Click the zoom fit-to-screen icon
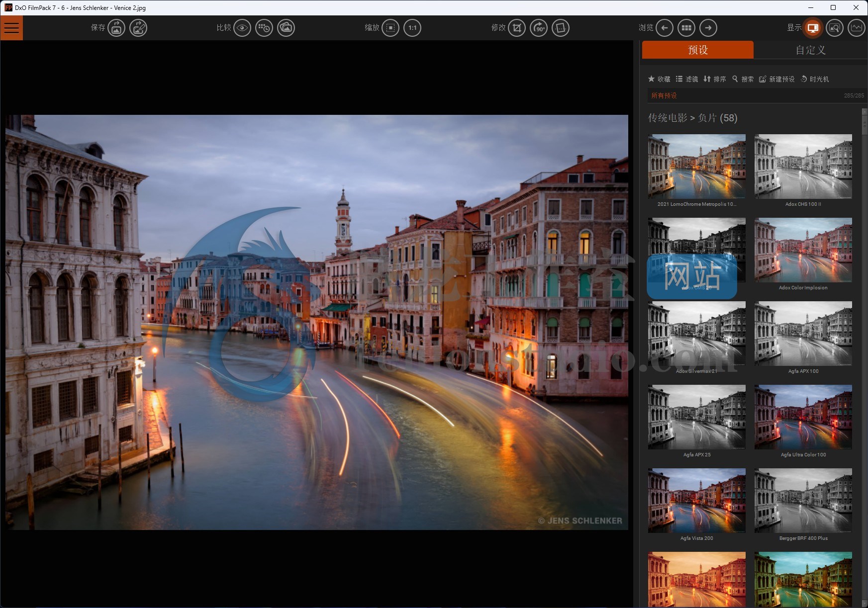868x608 pixels. [390, 28]
